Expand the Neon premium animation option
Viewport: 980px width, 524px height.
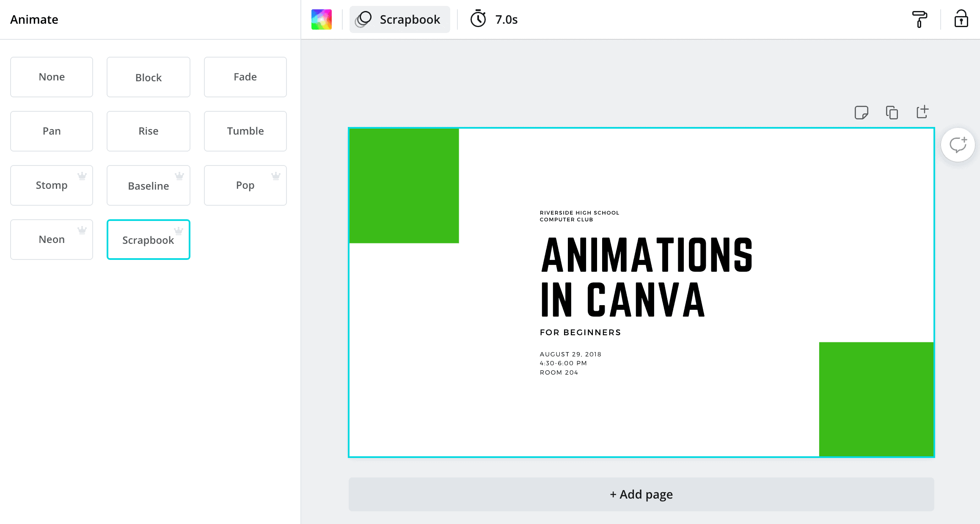[51, 240]
